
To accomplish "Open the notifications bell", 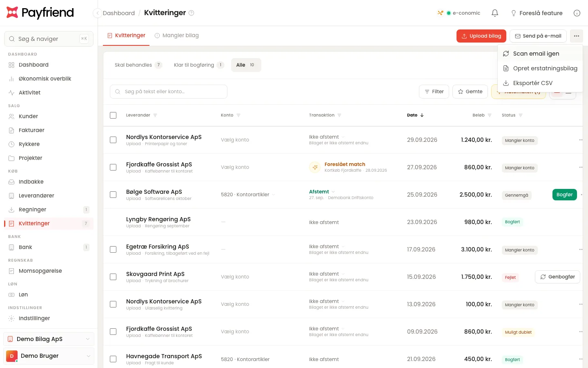I will (x=495, y=13).
